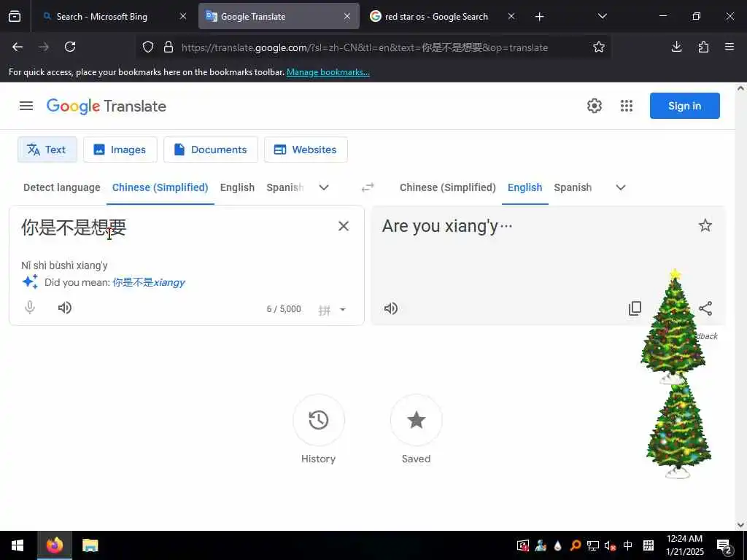Screen dimensions: 747x560
Task: Show tracking protection shield info
Action: 148,47
